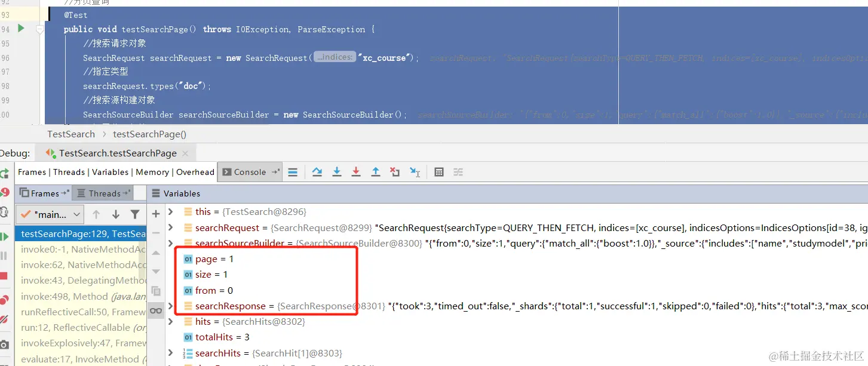The width and height of the screenshot is (868, 366).
Task: Click the Layout settings icon beside Console
Action: pos(275,172)
